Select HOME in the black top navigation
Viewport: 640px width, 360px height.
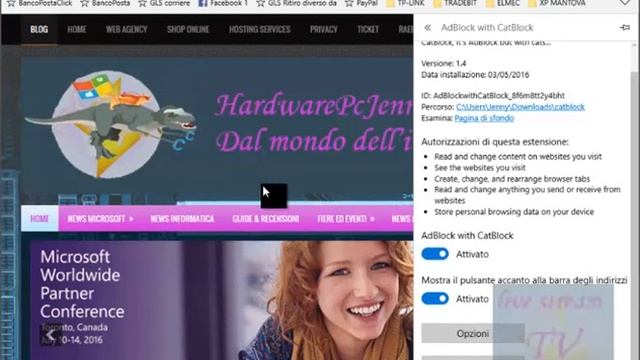click(x=77, y=29)
